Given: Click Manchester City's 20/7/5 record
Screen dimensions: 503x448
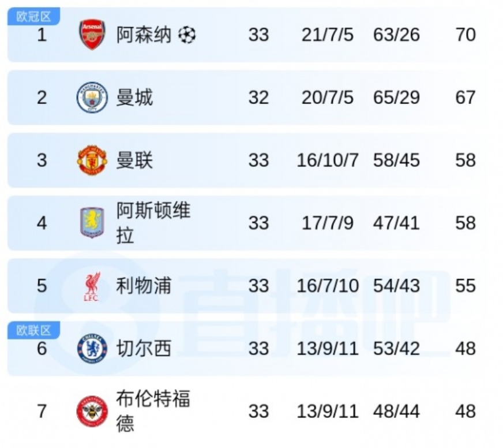Looking at the screenshot, I should tap(327, 97).
